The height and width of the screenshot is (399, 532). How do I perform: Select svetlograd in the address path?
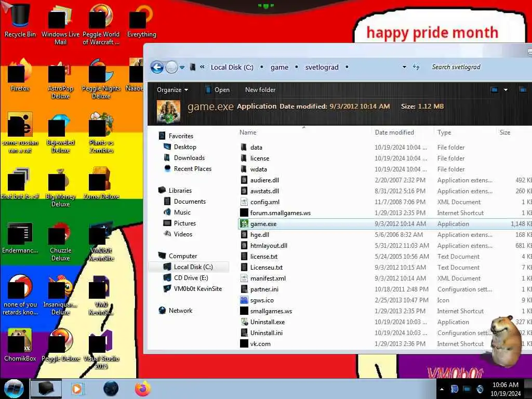tap(322, 67)
